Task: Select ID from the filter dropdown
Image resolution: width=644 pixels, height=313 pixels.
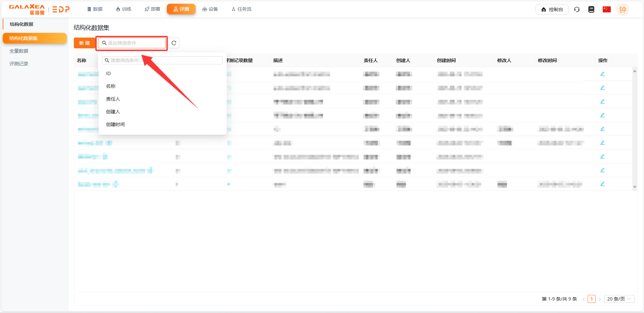Action: click(x=108, y=73)
